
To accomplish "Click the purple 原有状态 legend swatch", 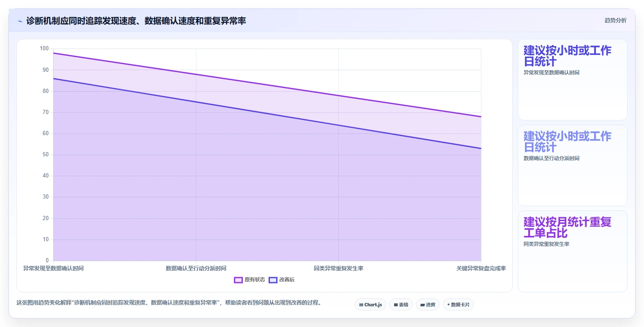I will click(238, 280).
